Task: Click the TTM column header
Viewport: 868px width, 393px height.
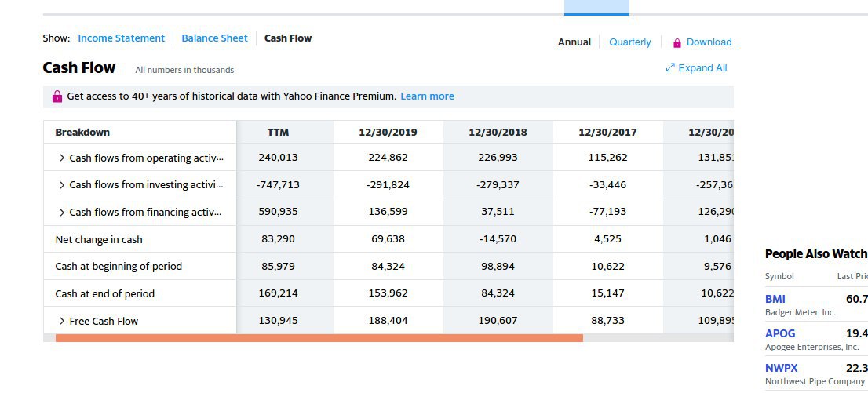Action: pos(278,133)
